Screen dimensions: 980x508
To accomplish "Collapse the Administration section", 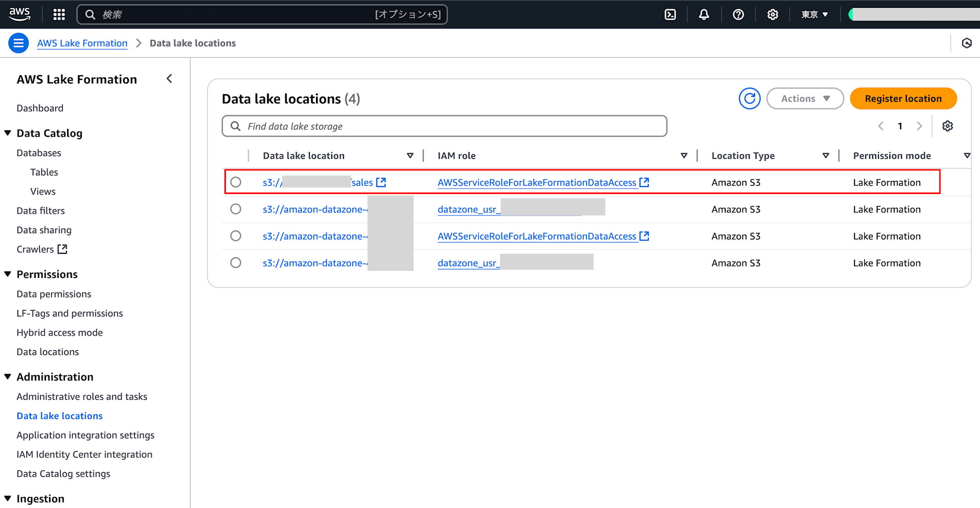I will coord(8,377).
